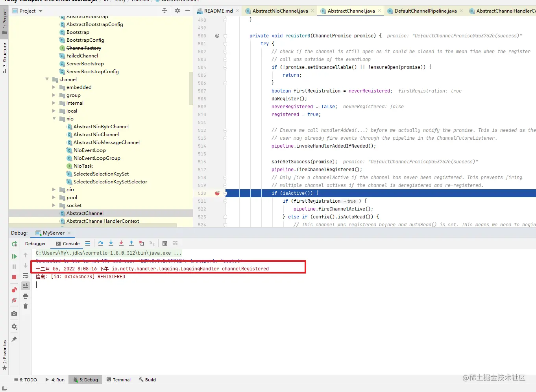Move up the console stack trace
The height and width of the screenshot is (392, 536).
coord(26,255)
